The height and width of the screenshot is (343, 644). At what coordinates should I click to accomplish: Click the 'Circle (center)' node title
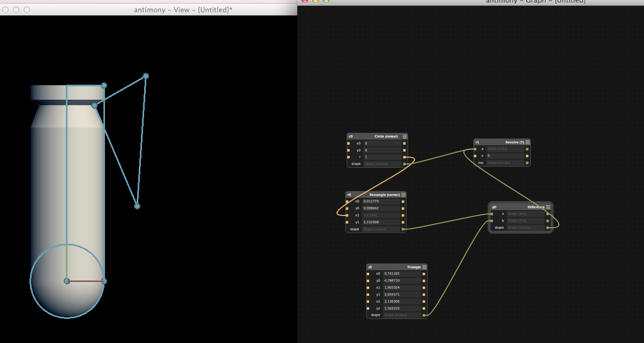click(x=386, y=137)
